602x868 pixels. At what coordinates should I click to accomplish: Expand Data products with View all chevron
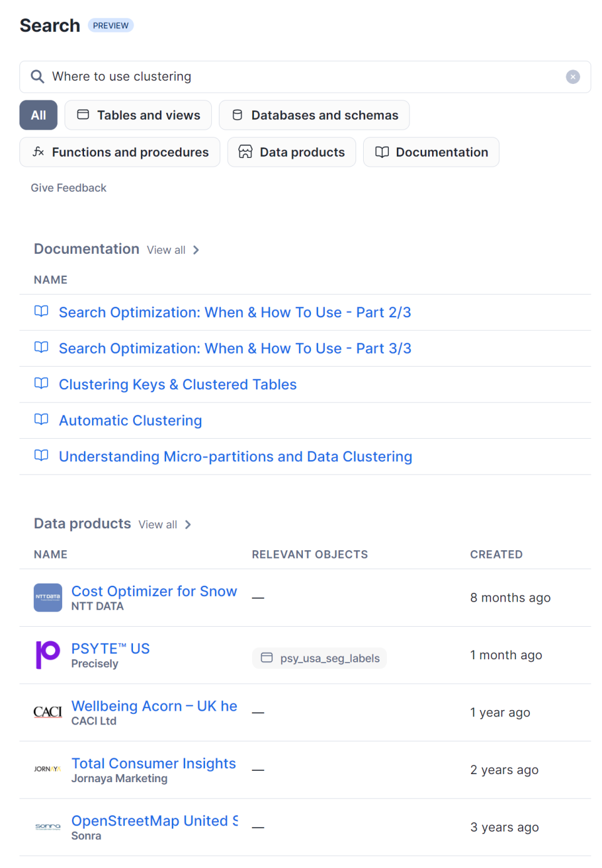pos(187,525)
